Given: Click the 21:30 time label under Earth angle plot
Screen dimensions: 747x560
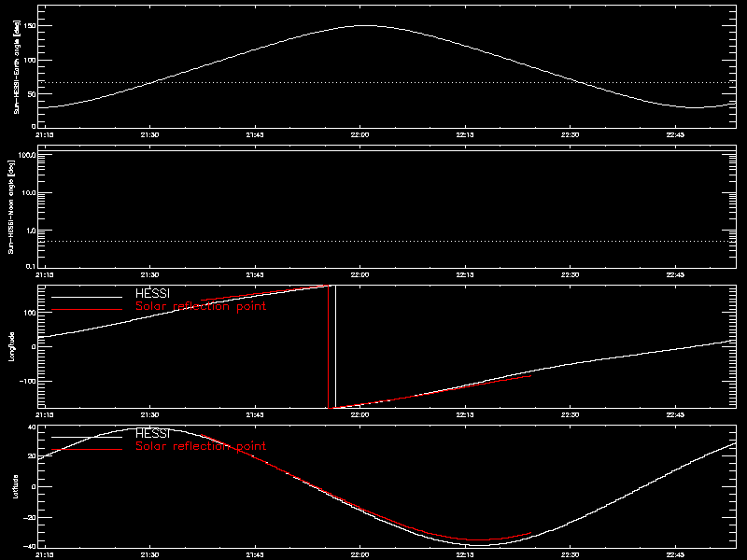Looking at the screenshot, I should (x=149, y=134).
